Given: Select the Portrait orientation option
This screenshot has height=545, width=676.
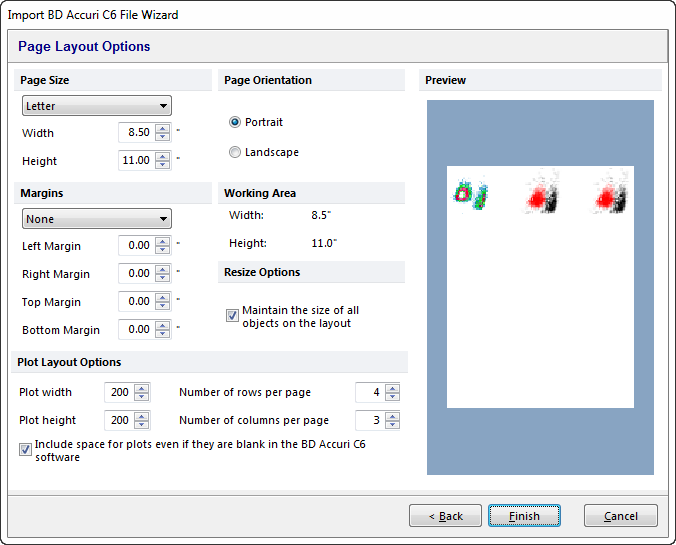Looking at the screenshot, I should [x=235, y=122].
